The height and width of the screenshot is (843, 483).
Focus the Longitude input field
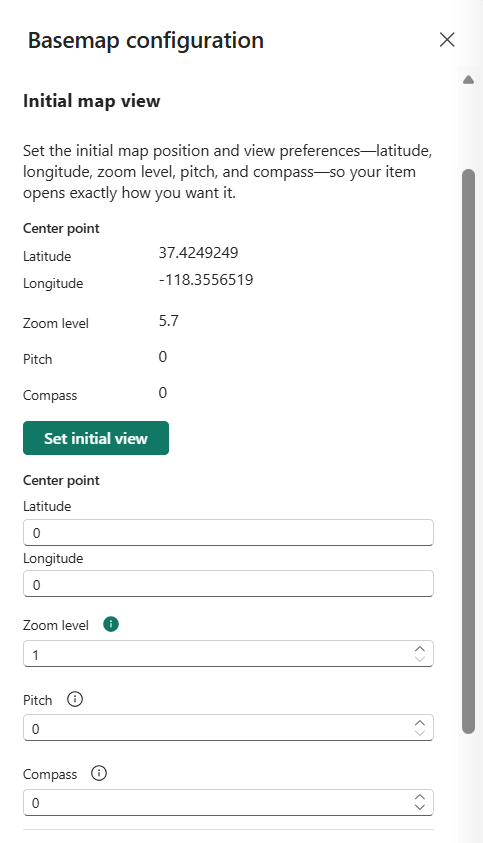(228, 584)
